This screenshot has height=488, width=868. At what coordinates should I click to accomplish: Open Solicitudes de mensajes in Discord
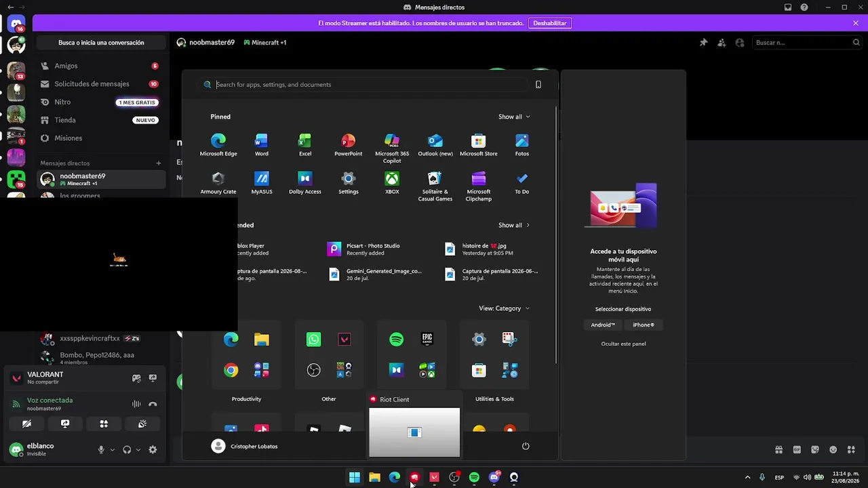[100, 84]
